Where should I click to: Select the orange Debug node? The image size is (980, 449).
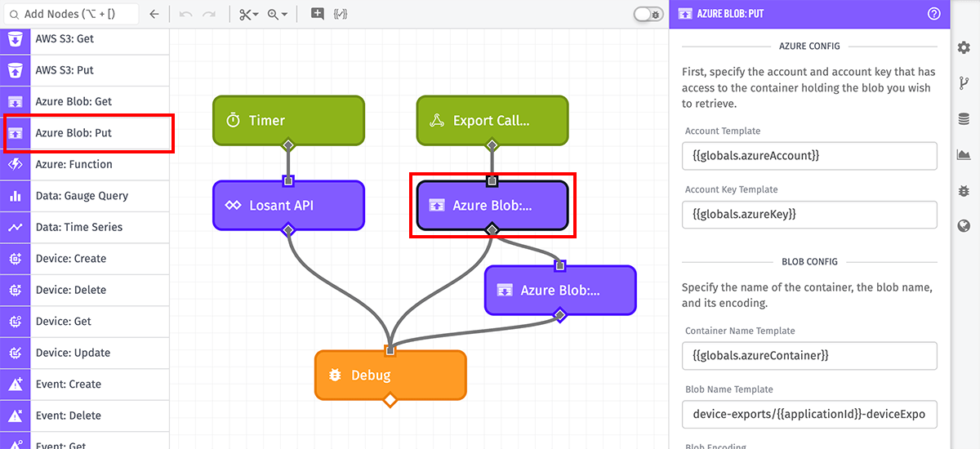pyautogui.click(x=390, y=376)
